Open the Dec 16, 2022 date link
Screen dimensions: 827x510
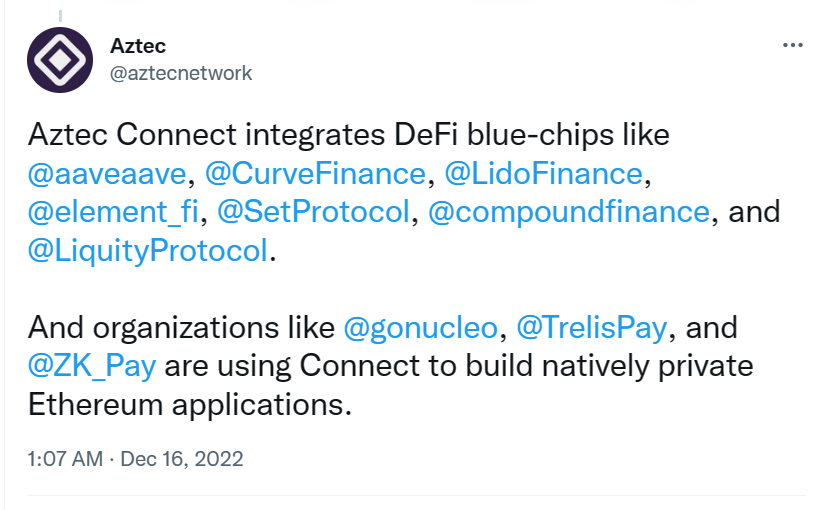(182, 459)
